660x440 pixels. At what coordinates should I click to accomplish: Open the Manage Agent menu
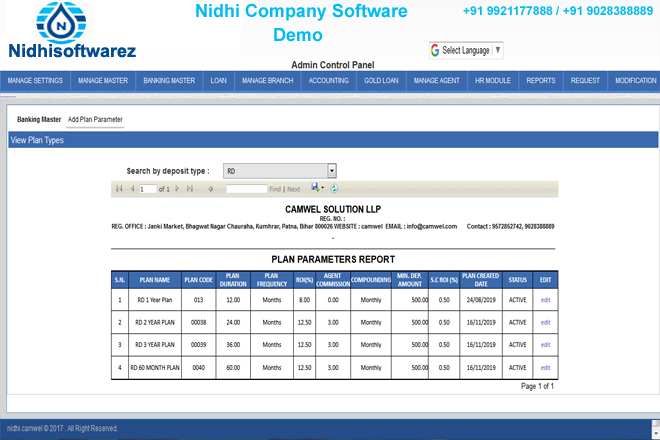437,80
